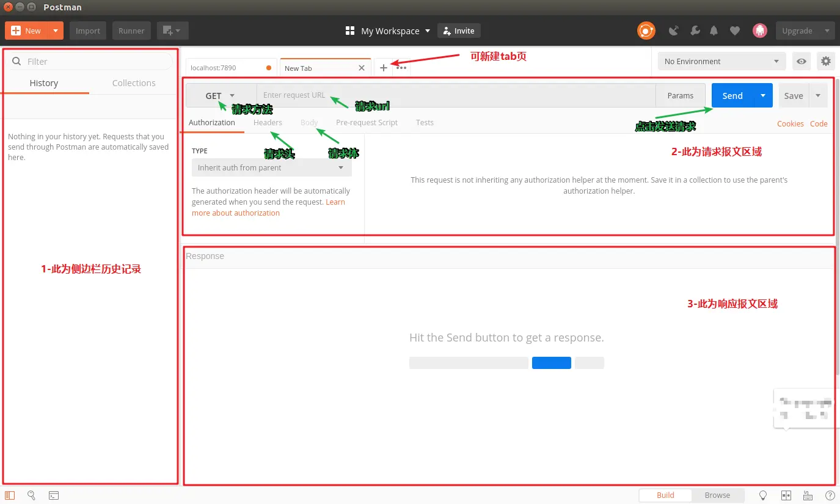840x504 pixels.
Task: Open the tab options ellipsis menu
Action: tap(401, 68)
